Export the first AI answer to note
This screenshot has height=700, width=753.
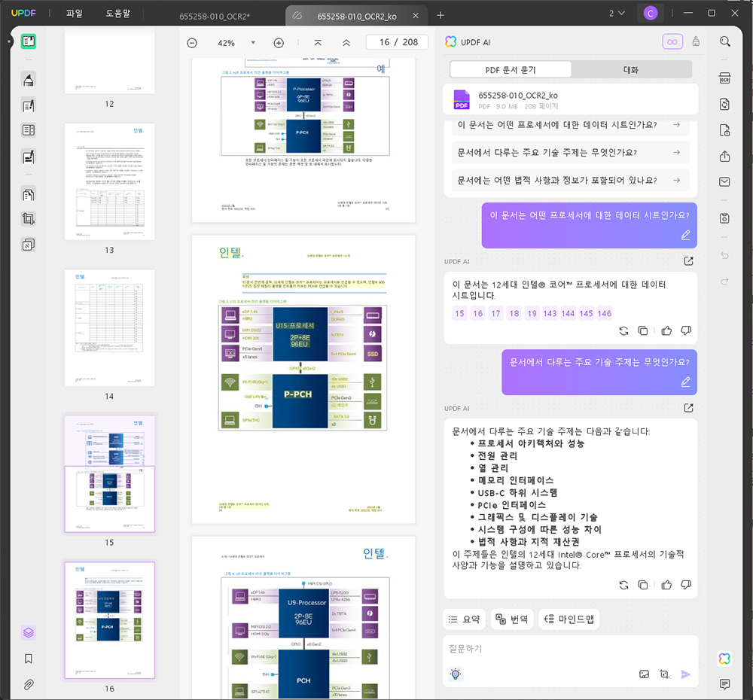pos(689,261)
